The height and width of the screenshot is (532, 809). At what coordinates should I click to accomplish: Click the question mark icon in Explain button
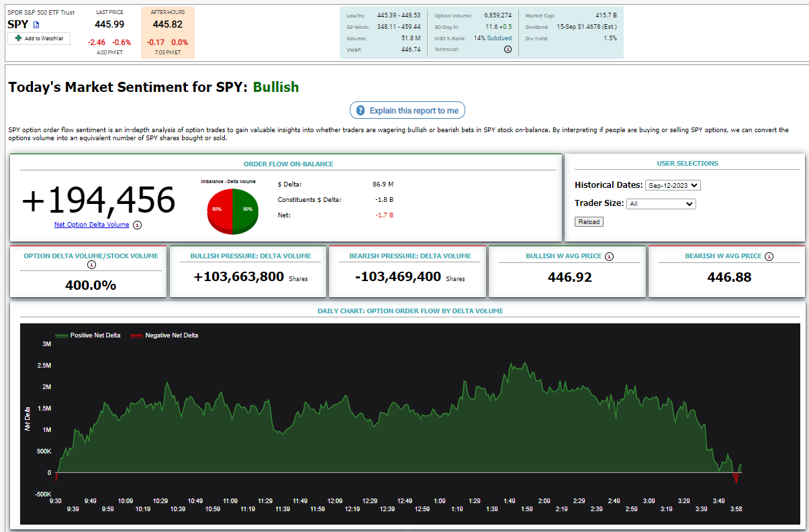361,111
